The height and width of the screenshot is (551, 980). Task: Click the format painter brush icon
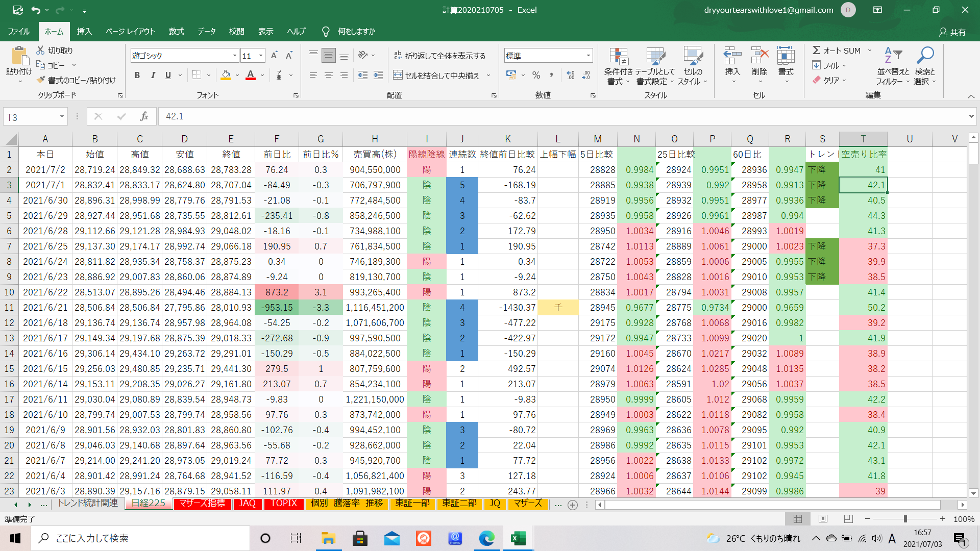coord(41,80)
